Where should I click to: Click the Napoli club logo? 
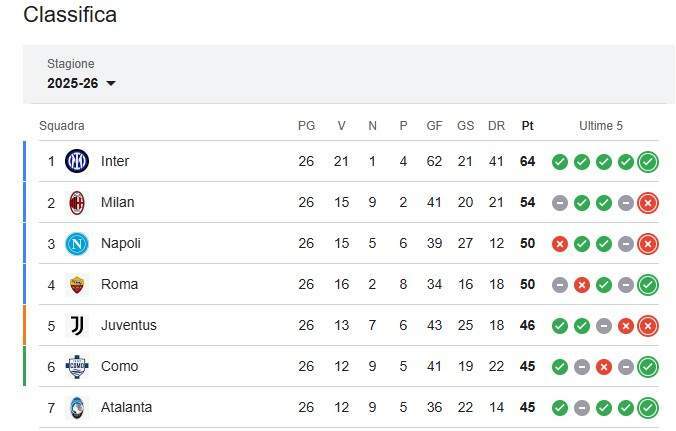tap(77, 243)
